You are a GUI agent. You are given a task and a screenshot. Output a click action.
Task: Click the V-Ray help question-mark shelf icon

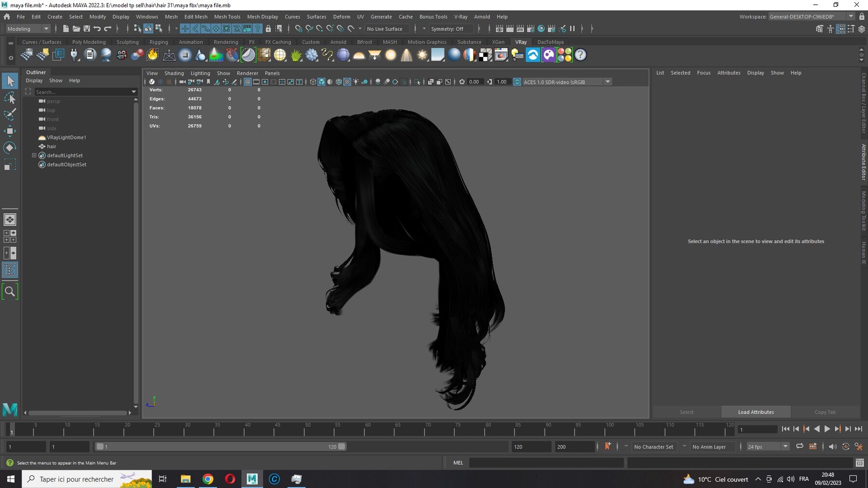pos(581,55)
